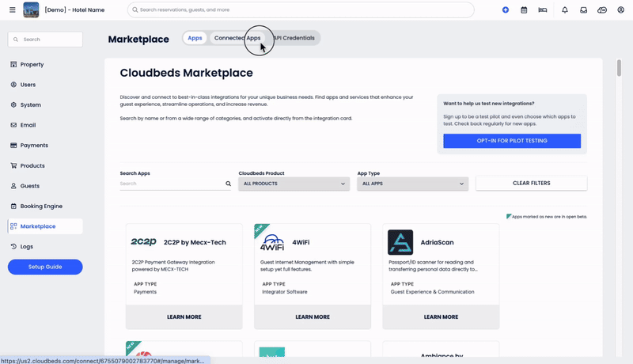The width and height of the screenshot is (633, 364).
Task: Open the inbox tray icon
Action: click(583, 10)
